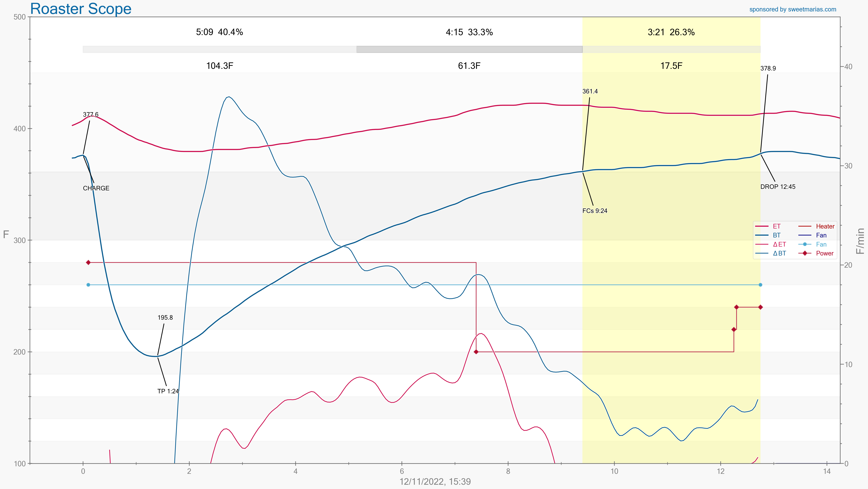Click the Power diamond marker at roast start

tap(88, 262)
